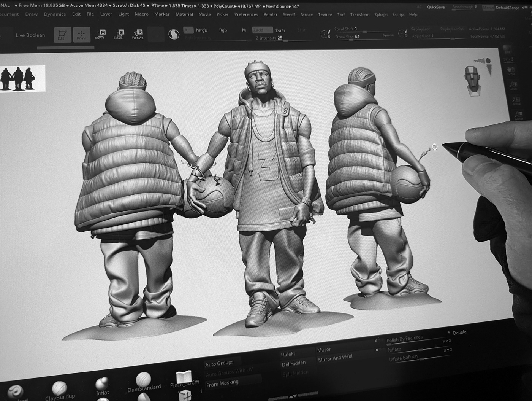This screenshot has height=401, width=532.
Task: Open the Zplugin menu
Action: (380, 14)
